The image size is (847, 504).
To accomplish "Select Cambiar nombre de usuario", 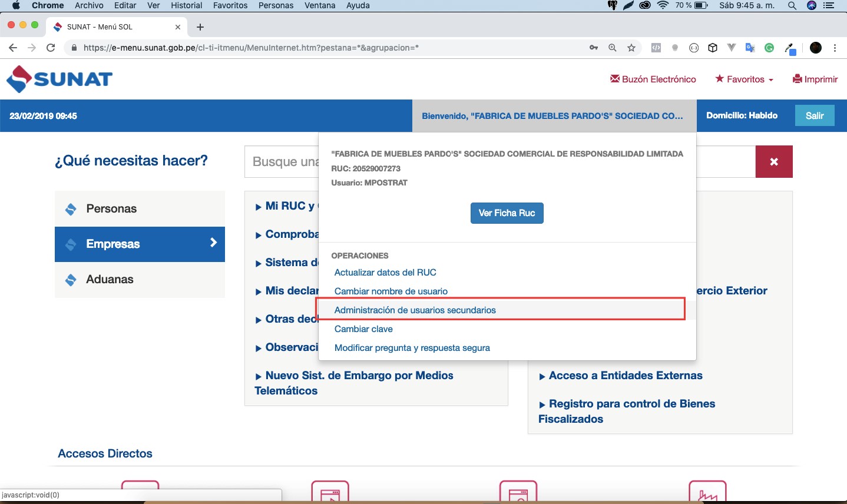I will (391, 291).
